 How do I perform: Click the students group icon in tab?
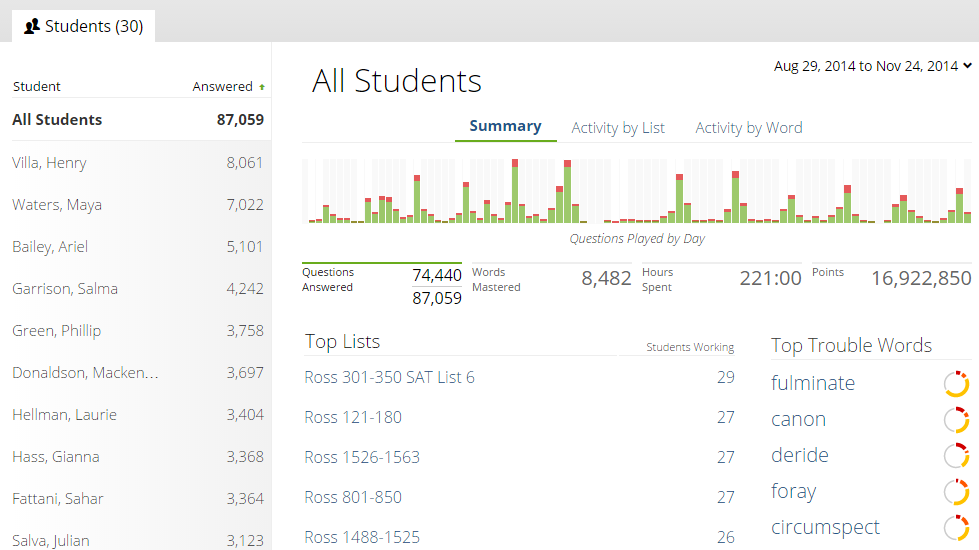tap(32, 27)
